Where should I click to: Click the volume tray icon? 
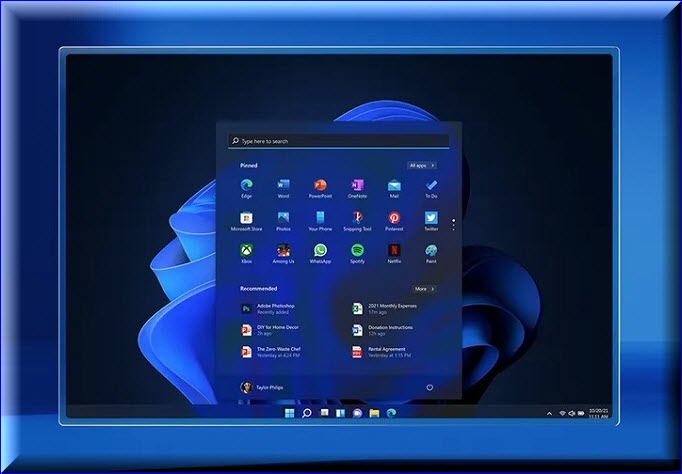coord(572,413)
